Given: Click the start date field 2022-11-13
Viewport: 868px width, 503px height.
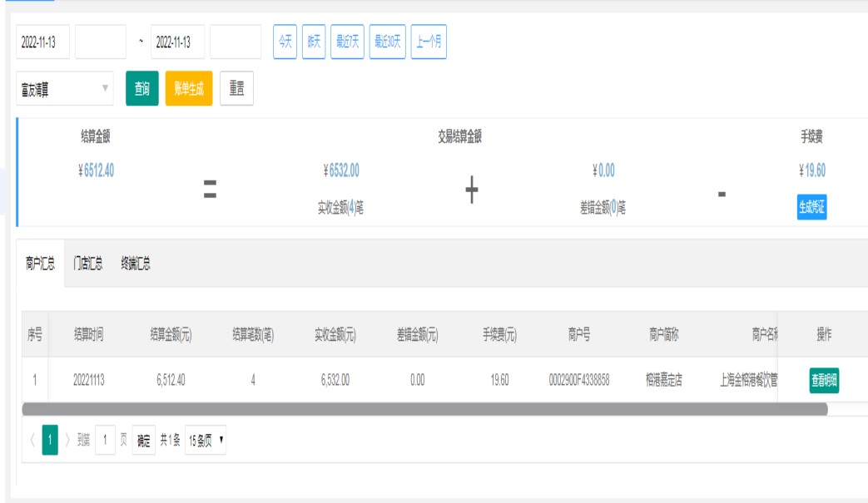Looking at the screenshot, I should [x=42, y=42].
